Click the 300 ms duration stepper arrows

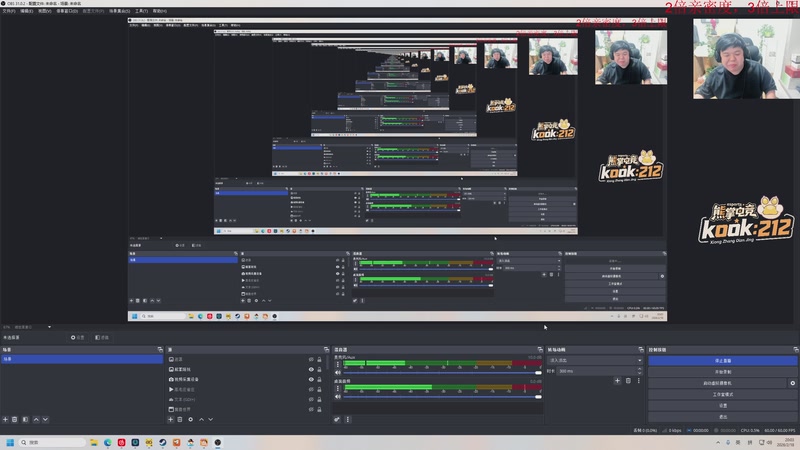tap(640, 371)
